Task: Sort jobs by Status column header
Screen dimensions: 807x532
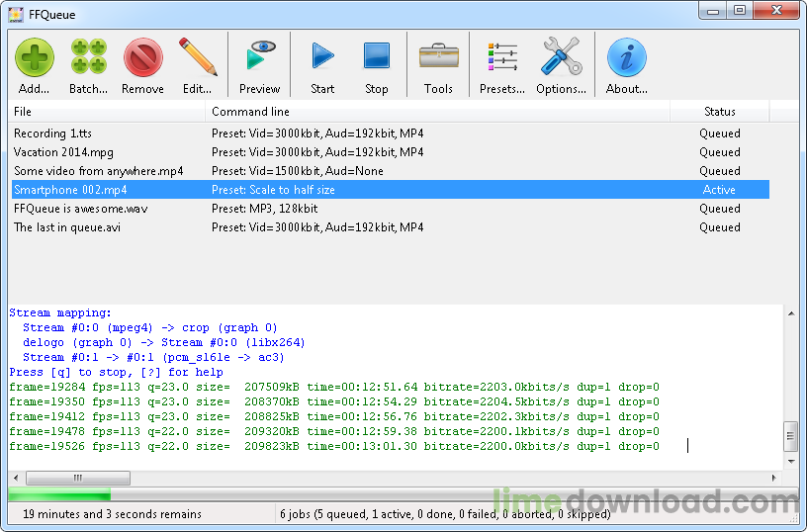Action: (x=719, y=112)
